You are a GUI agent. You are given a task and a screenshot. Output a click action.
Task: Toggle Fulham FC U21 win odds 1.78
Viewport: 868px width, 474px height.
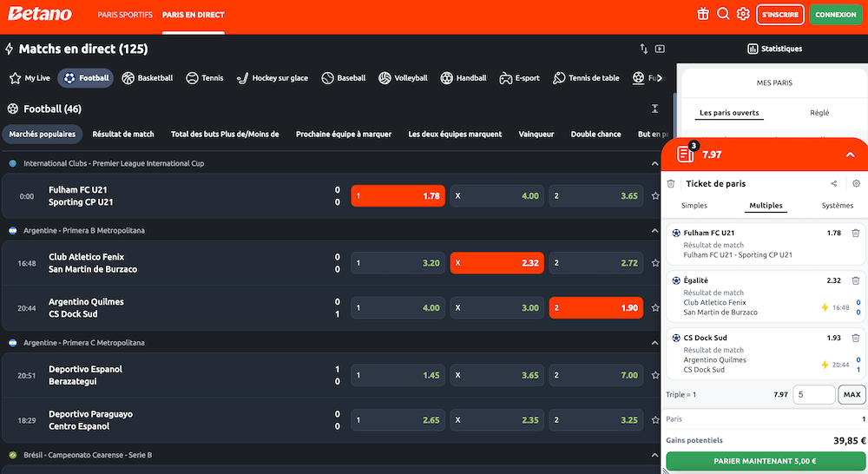coord(398,196)
